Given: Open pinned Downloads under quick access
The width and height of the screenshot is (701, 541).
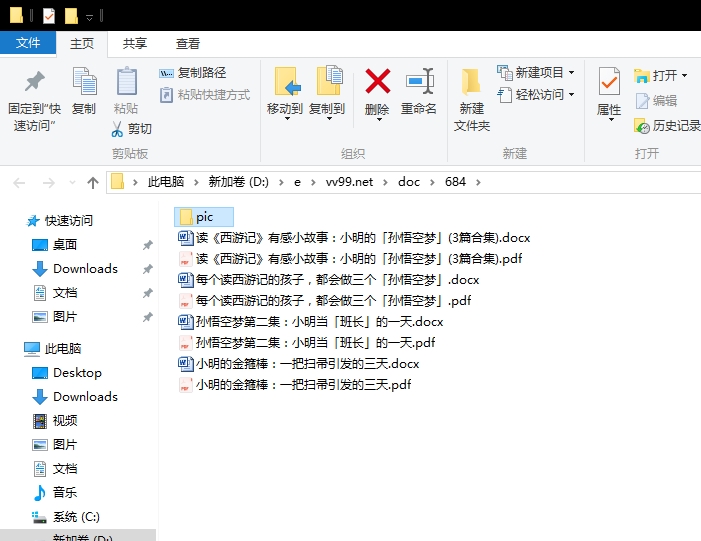Looking at the screenshot, I should pos(75,269).
